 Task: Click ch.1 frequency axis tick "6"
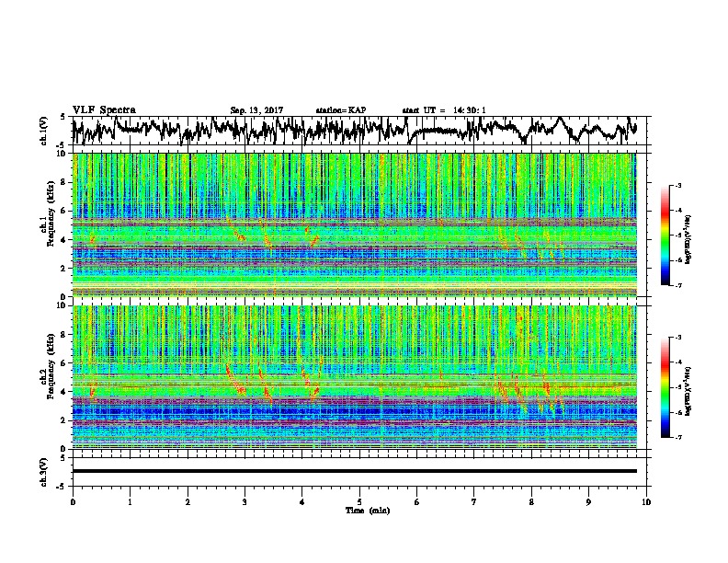(65, 212)
